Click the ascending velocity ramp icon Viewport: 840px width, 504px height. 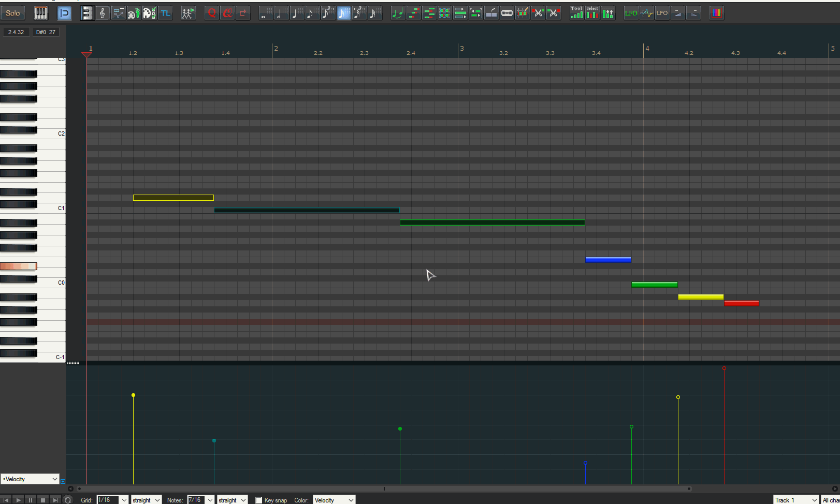pos(678,13)
